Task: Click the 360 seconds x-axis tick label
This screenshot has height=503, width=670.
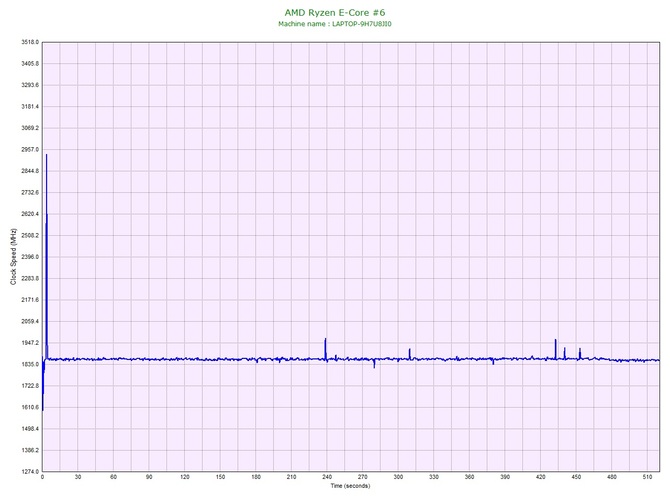Action: (470, 477)
